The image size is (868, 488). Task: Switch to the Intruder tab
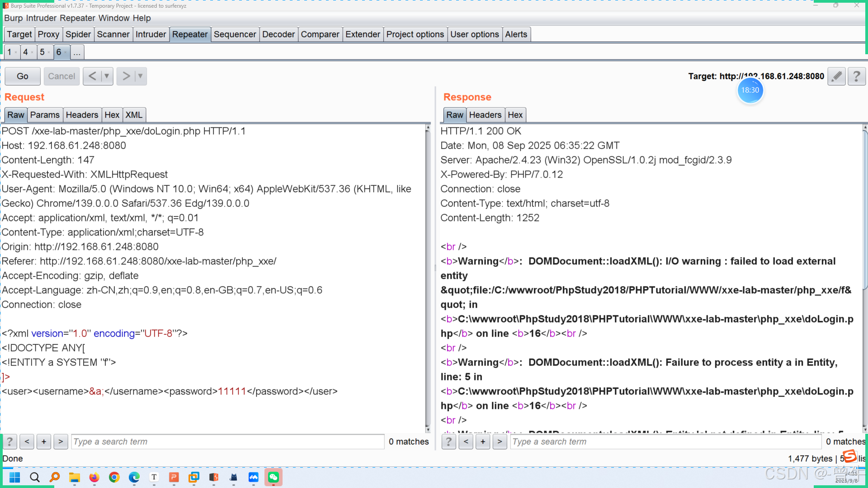tap(151, 34)
